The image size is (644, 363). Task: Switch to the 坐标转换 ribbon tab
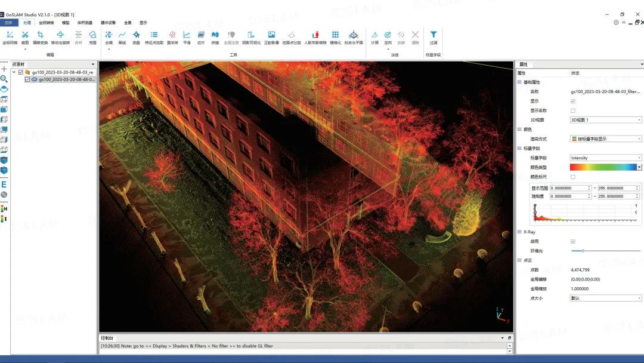click(x=47, y=23)
